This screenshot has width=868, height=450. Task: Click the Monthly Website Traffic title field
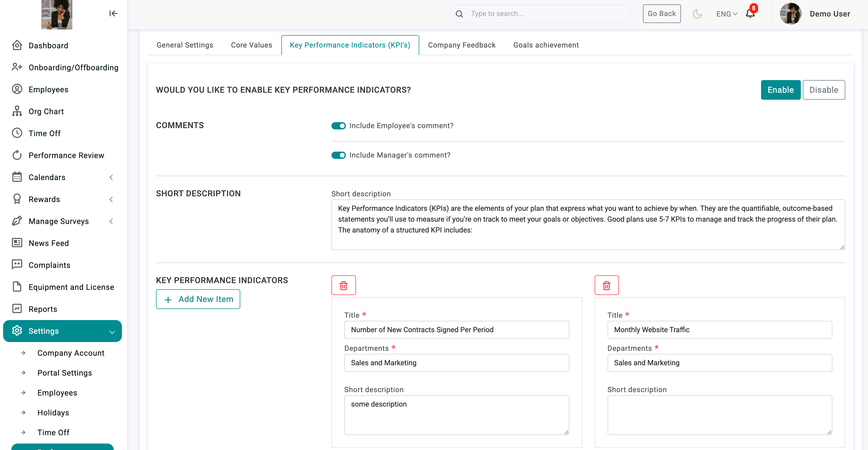719,330
